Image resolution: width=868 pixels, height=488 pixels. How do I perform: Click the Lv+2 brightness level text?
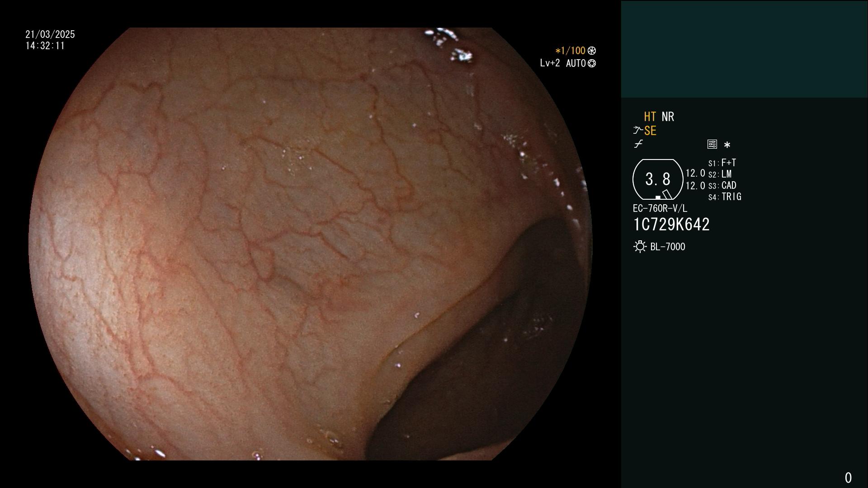550,63
